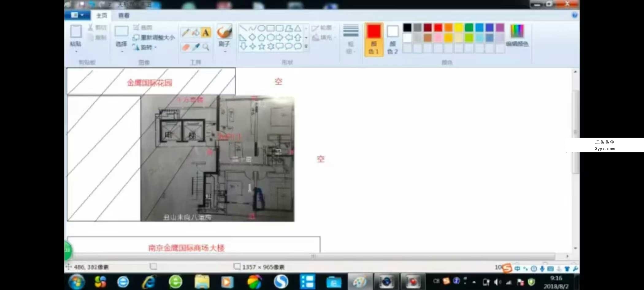This screenshot has width=644, height=290.
Task: Choose the green color swatch
Action: click(469, 28)
